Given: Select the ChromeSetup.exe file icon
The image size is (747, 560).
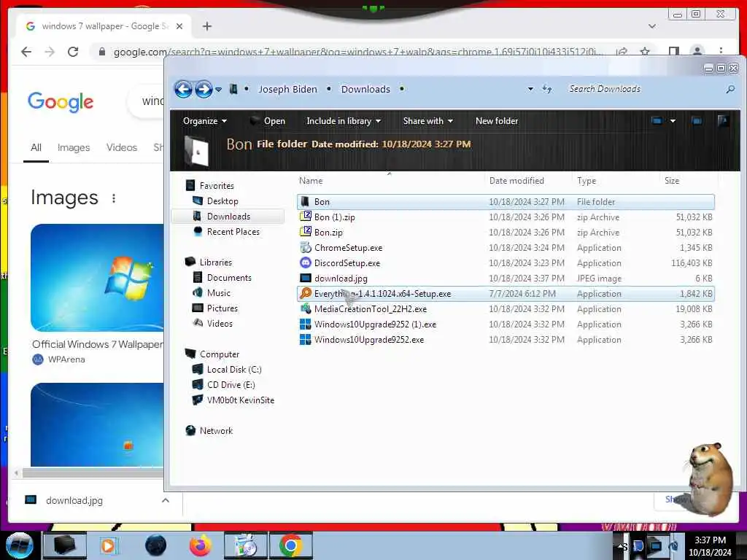Looking at the screenshot, I should pyautogui.click(x=305, y=247).
